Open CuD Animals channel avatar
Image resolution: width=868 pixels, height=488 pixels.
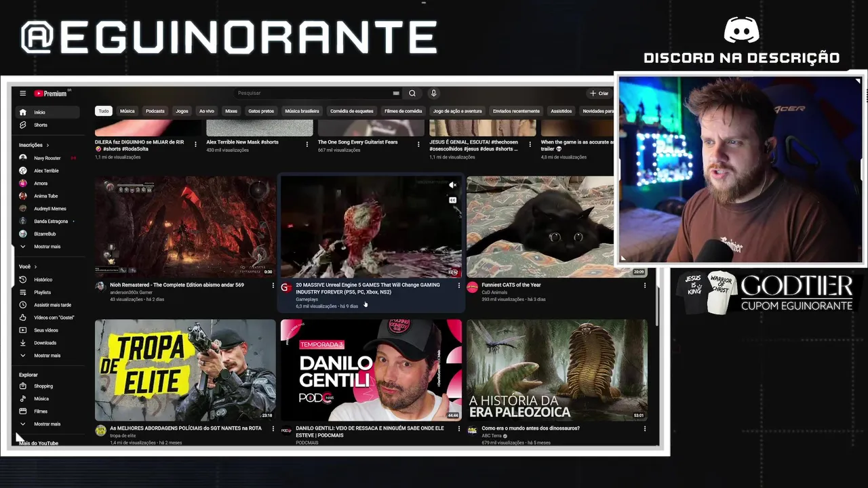472,287
